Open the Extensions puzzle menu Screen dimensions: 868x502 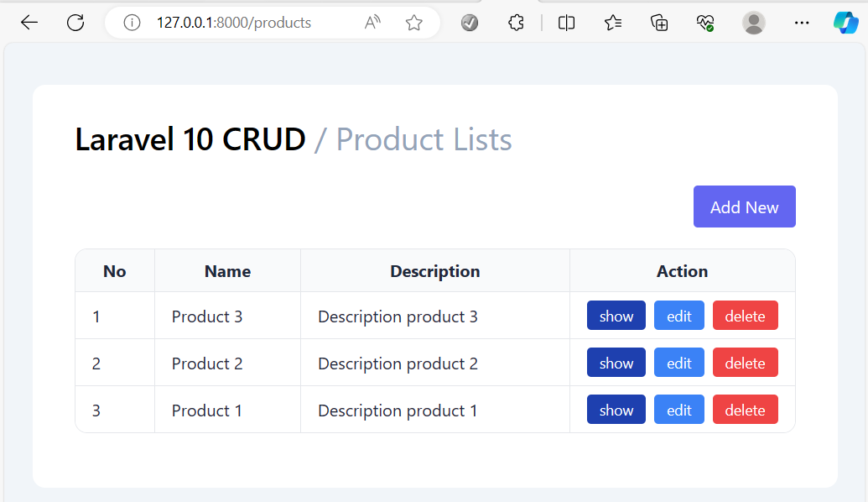(x=516, y=23)
